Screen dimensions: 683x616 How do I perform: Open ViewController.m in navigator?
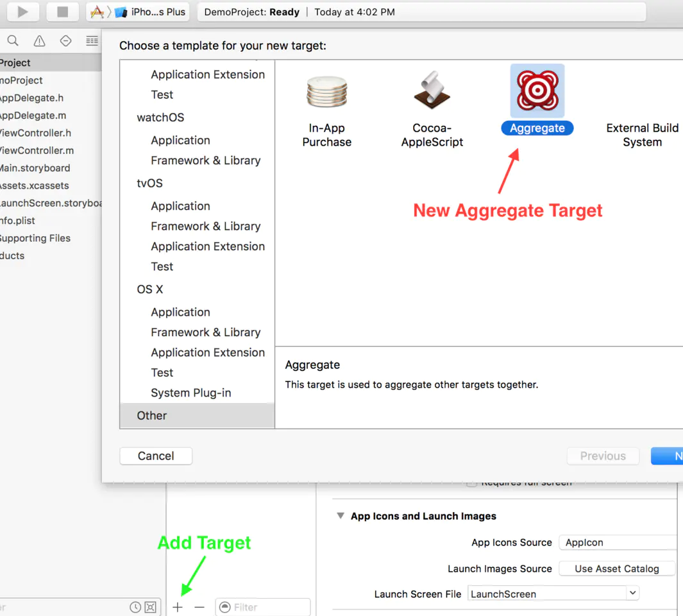pos(37,150)
